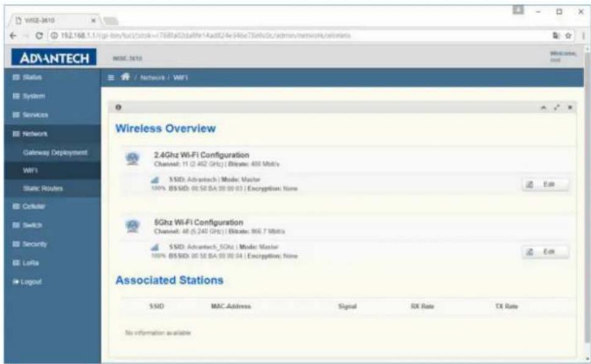Click the Advantech logo
The height and width of the screenshot is (364, 591).
point(54,57)
